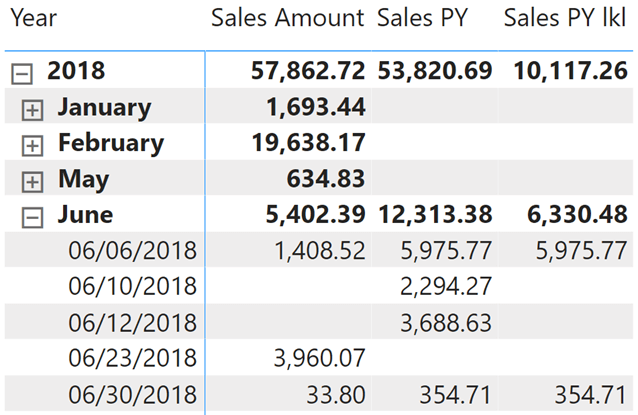Click the 57,862.72 total sales value
Screen dimensions: 638x415
[306, 72]
